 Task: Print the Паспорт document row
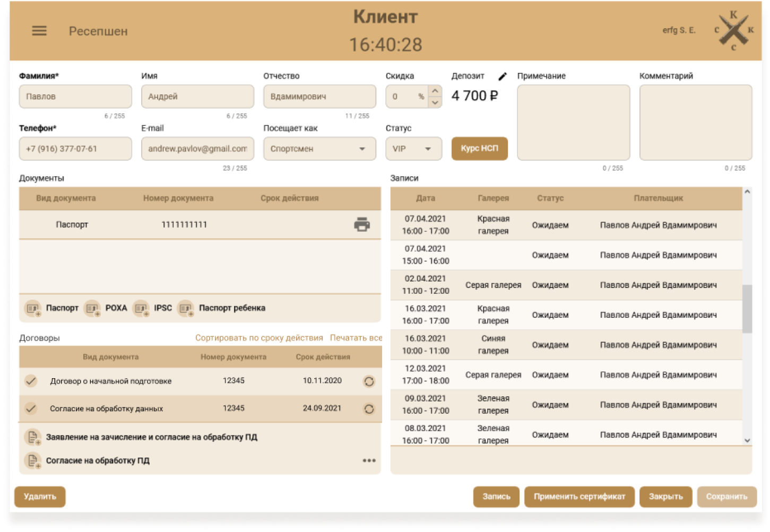(362, 225)
